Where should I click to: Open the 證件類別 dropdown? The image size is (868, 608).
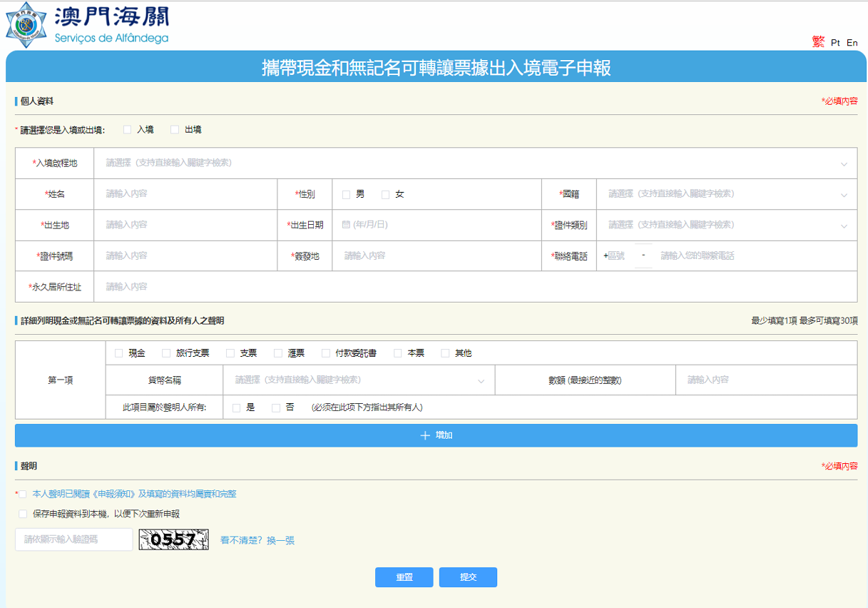click(x=726, y=225)
